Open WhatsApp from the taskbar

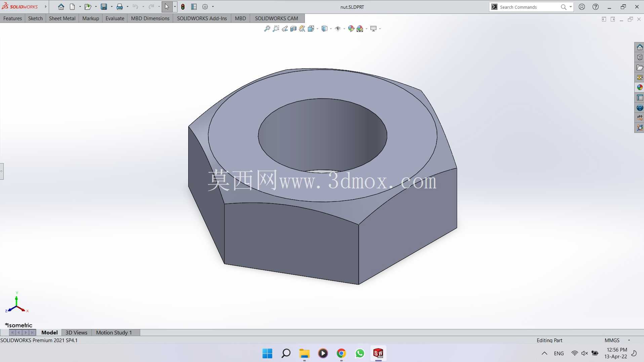pos(360,353)
